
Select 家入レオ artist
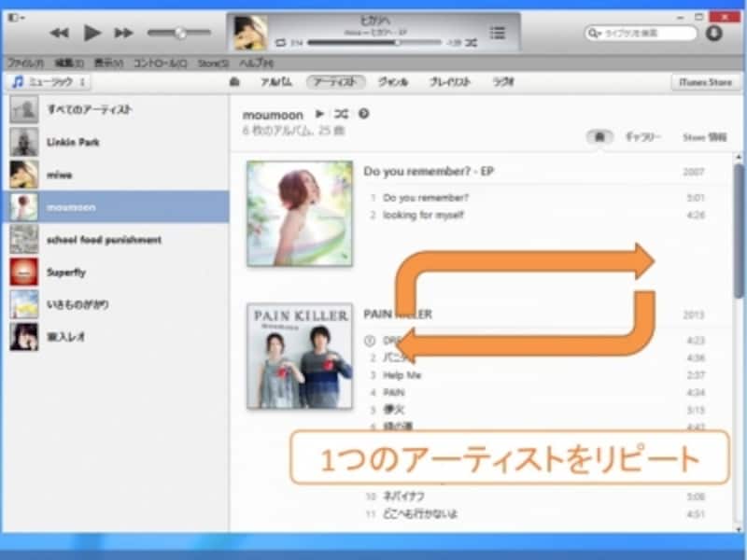[116, 337]
